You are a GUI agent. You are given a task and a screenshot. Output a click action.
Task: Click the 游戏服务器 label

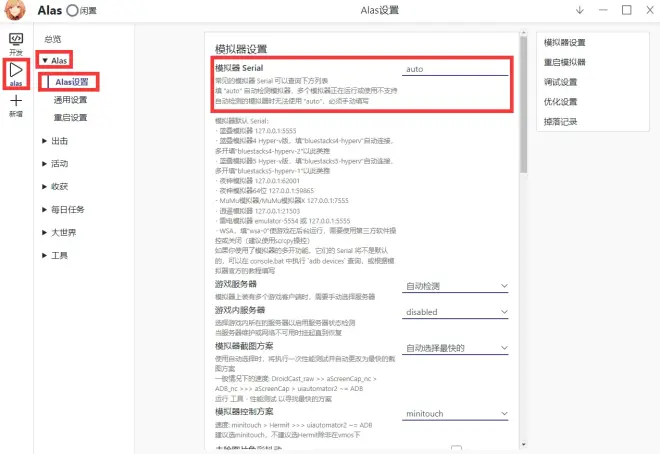pos(236,284)
